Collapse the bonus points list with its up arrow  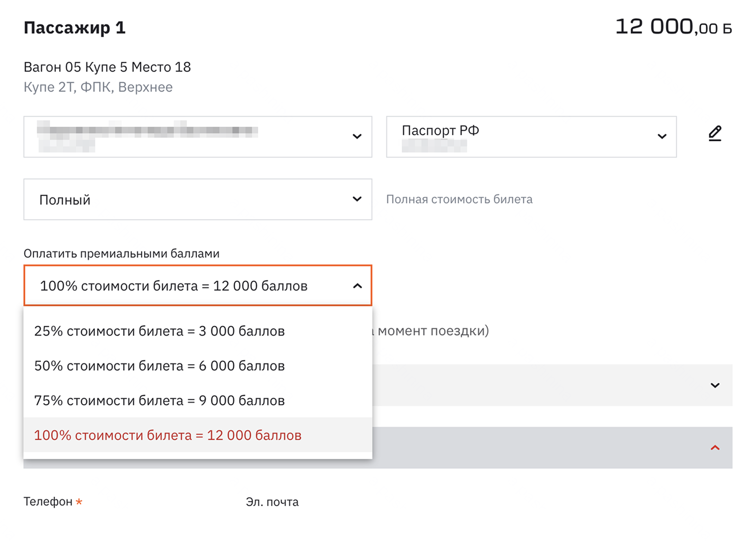coord(357,286)
